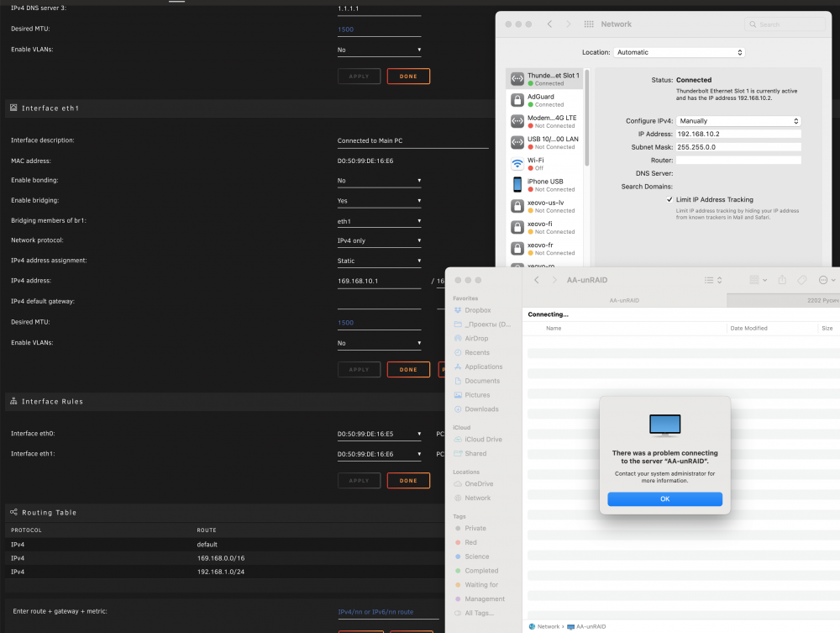Open iCloud Drive in Finder sidebar
Image resolution: width=840 pixels, height=633 pixels.
point(483,439)
